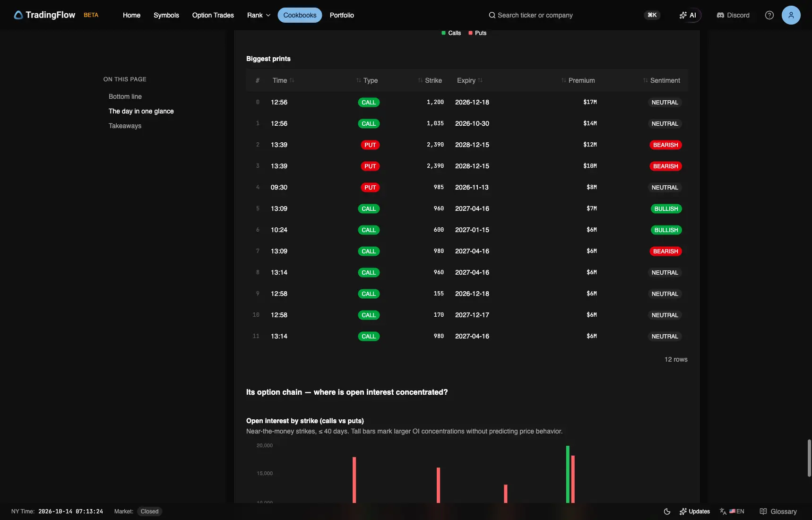Expand the Rank dropdown menu
The height and width of the screenshot is (520, 812).
click(x=259, y=15)
